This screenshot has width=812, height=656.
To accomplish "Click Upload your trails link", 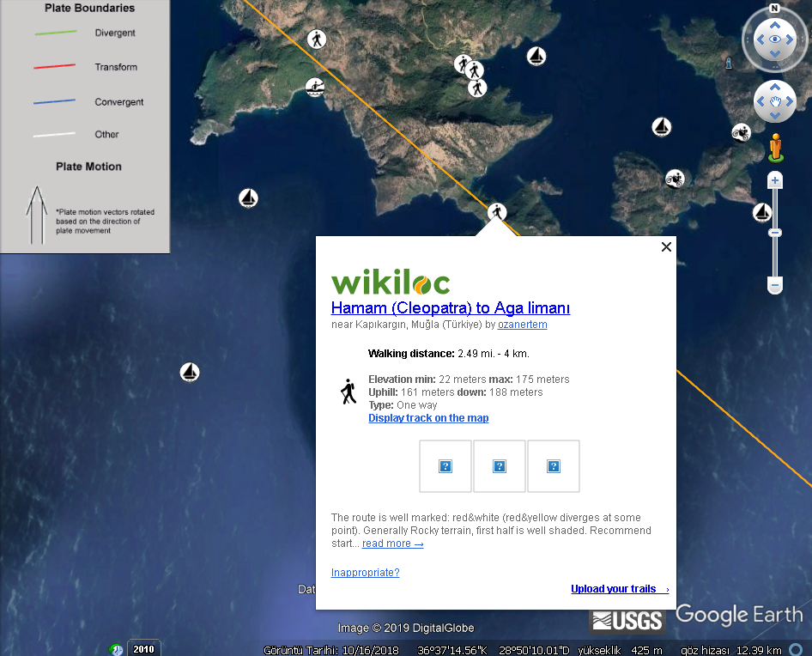I will point(620,589).
